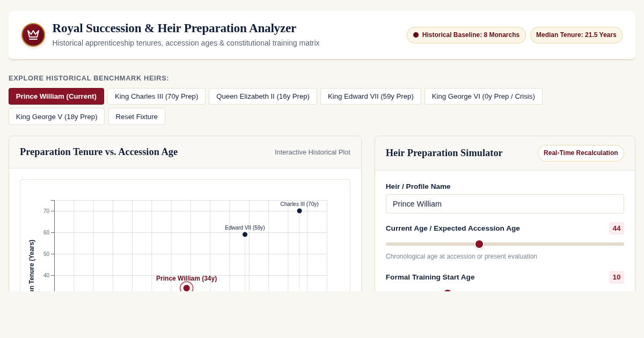Screen dimensions: 644x338
Task: Click Historical Baseline: 8 Monarchs badge
Action: pyautogui.click(x=466, y=35)
